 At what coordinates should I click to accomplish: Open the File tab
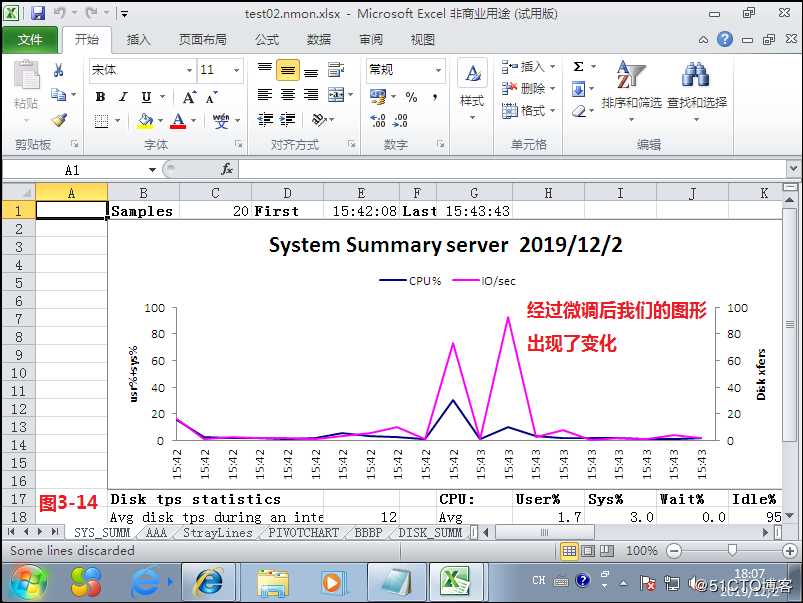pyautogui.click(x=30, y=39)
